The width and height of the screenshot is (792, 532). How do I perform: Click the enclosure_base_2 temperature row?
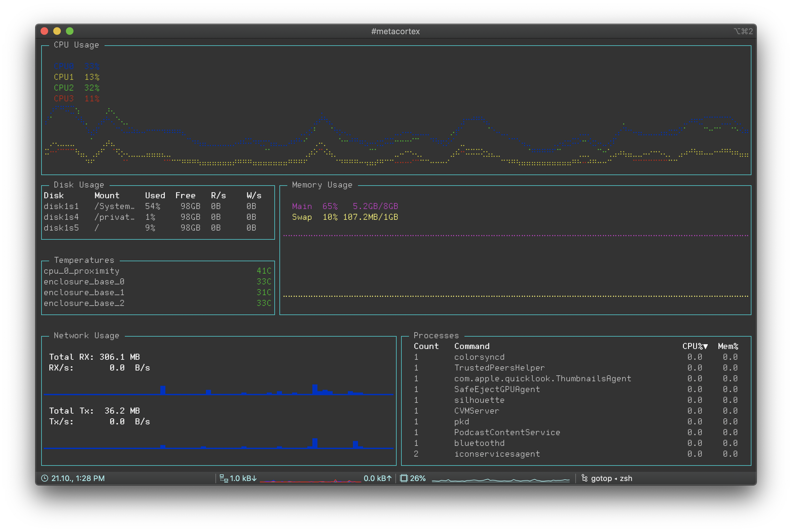(x=158, y=303)
